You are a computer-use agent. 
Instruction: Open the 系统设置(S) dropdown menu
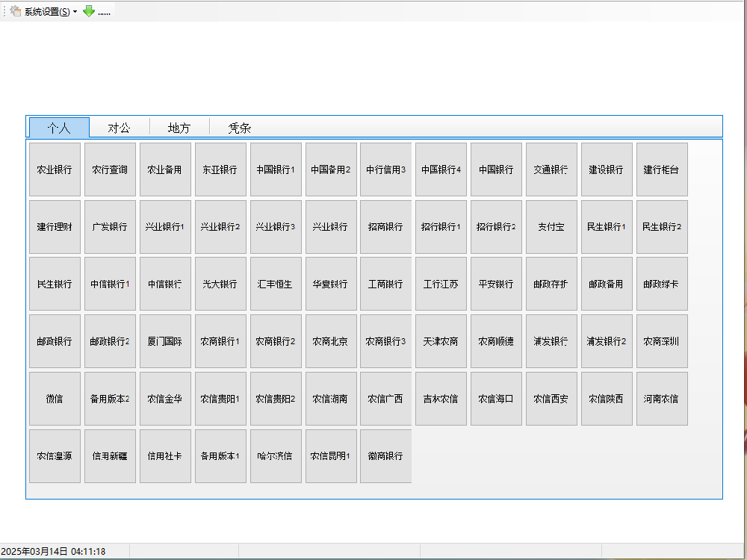tap(44, 11)
